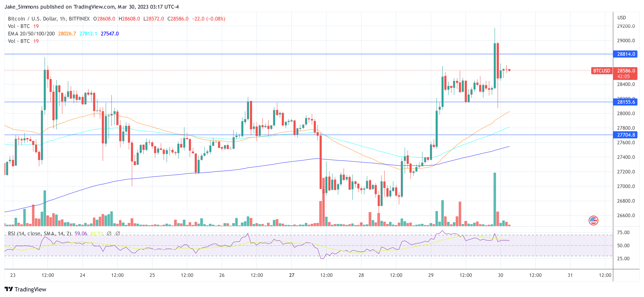Image resolution: width=644 pixels, height=297 pixels.
Task: Click the RSI (14, close, SMA, 14, 2) legend
Action: (x=39, y=234)
